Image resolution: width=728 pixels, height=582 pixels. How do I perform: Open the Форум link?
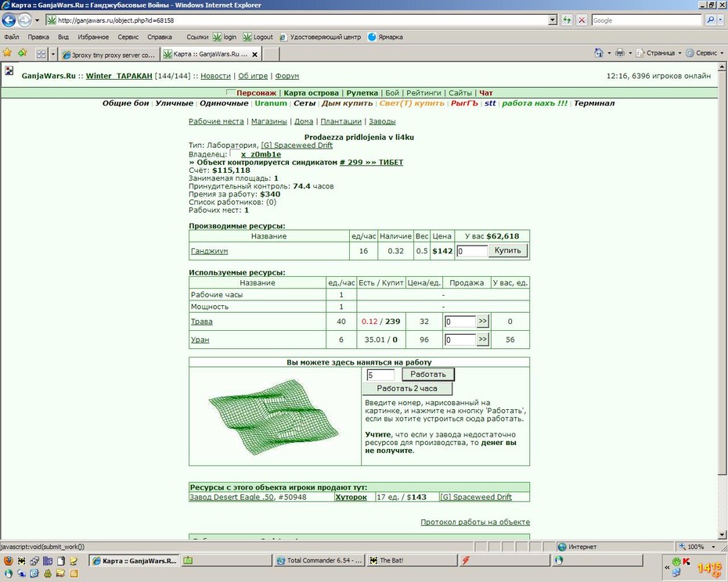click(x=287, y=76)
